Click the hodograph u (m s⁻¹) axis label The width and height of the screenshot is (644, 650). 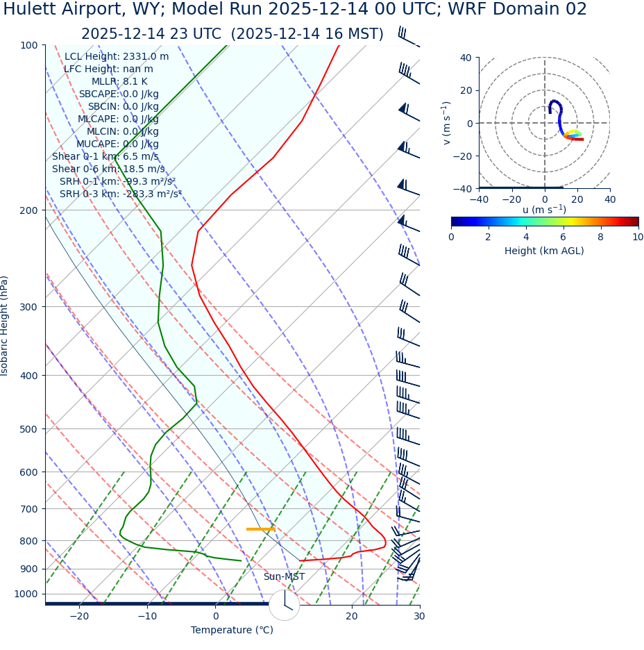pos(544,209)
